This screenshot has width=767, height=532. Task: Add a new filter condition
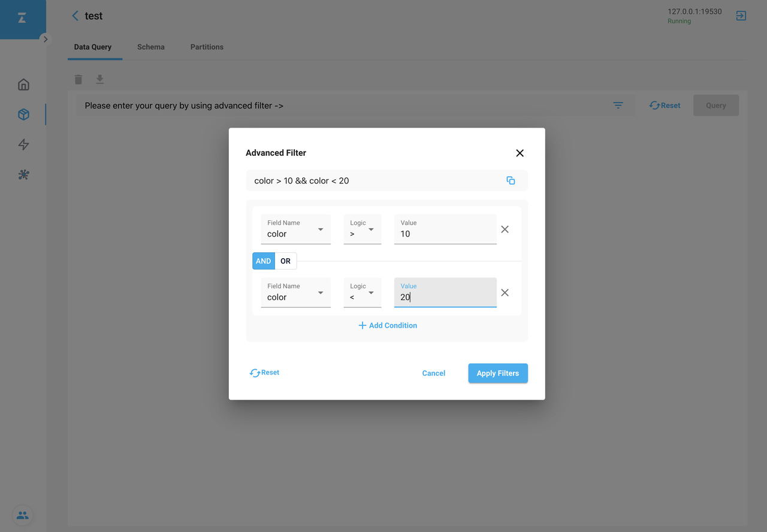[387, 325]
